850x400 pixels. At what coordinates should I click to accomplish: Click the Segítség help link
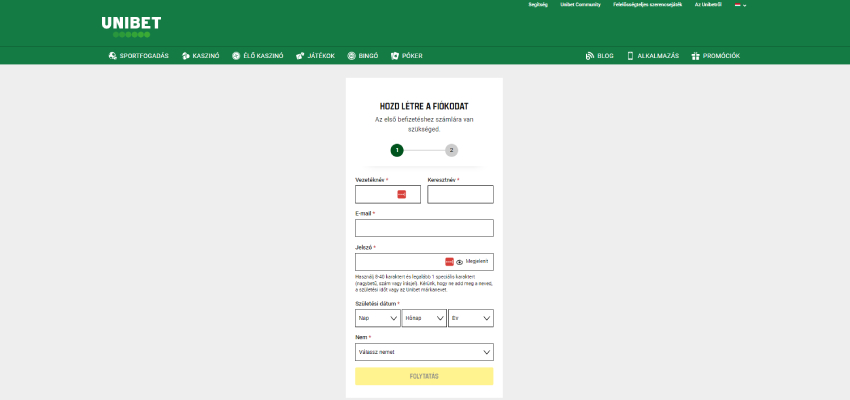point(538,4)
